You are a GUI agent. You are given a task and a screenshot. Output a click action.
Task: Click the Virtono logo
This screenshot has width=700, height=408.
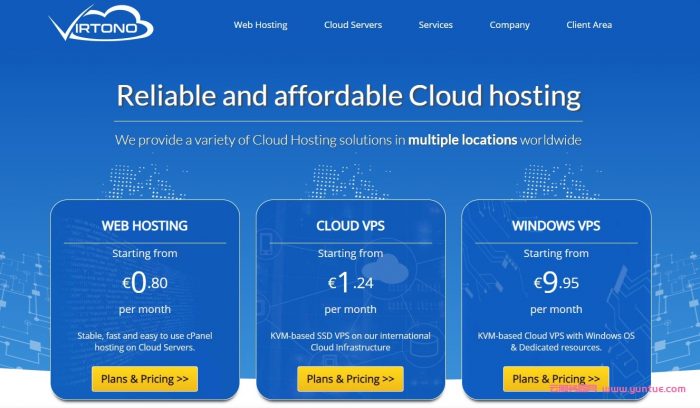[x=101, y=24]
